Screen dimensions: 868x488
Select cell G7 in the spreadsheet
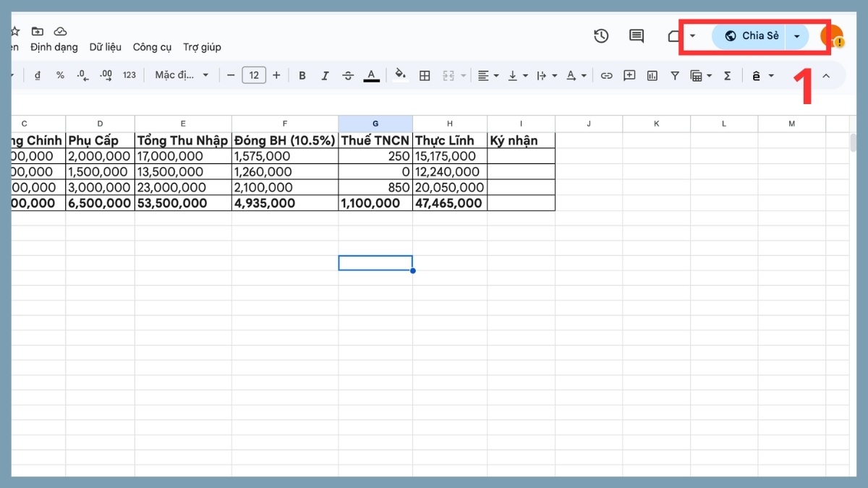[375, 262]
